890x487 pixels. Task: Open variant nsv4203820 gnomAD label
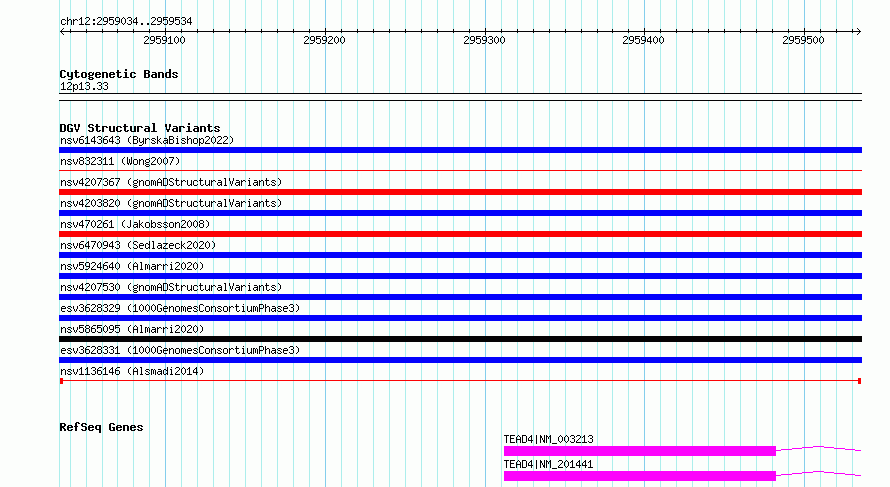click(171, 203)
